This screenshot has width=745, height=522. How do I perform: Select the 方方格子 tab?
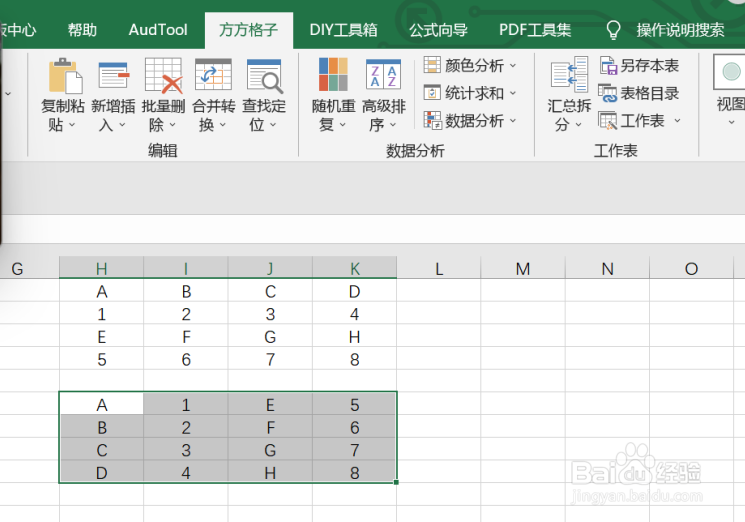(248, 30)
